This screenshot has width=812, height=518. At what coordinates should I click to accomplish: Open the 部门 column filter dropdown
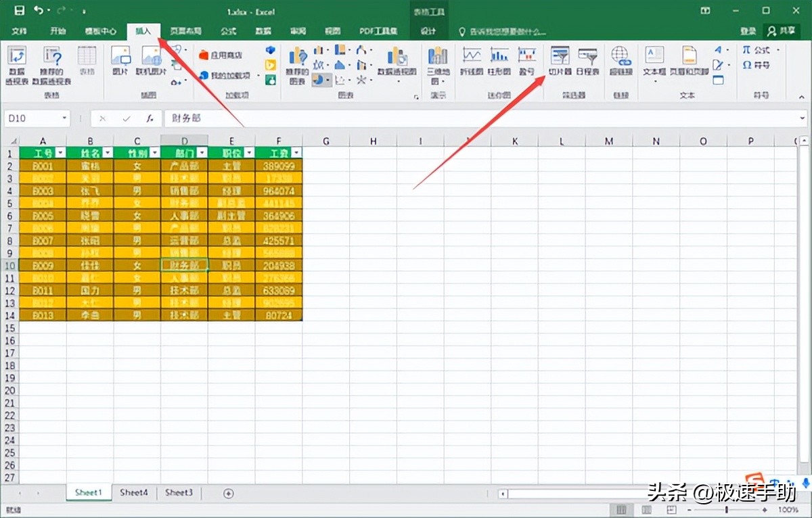tap(202, 153)
